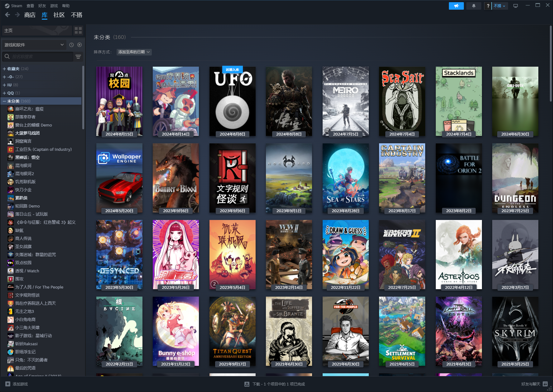The height and width of the screenshot is (392, 553).
Task: Click the search magnifier icon
Action: coord(7,56)
